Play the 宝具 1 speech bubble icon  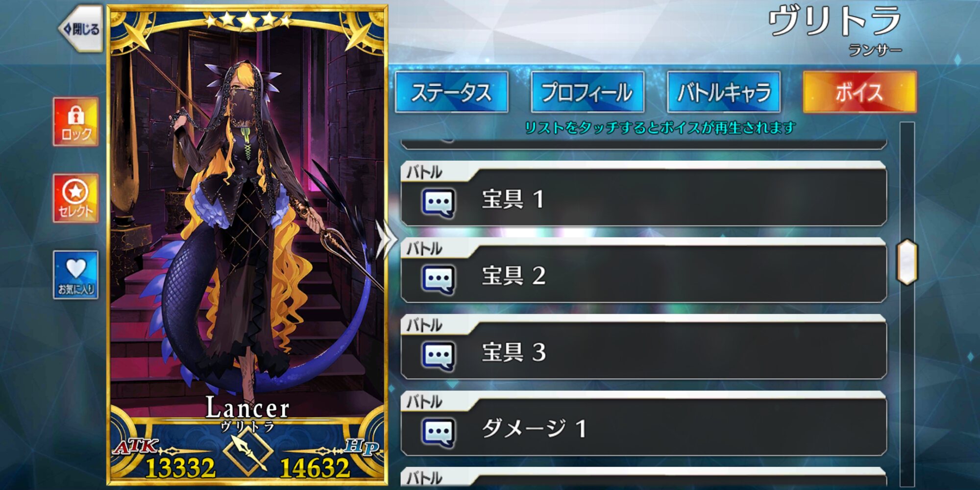pyautogui.click(x=438, y=202)
